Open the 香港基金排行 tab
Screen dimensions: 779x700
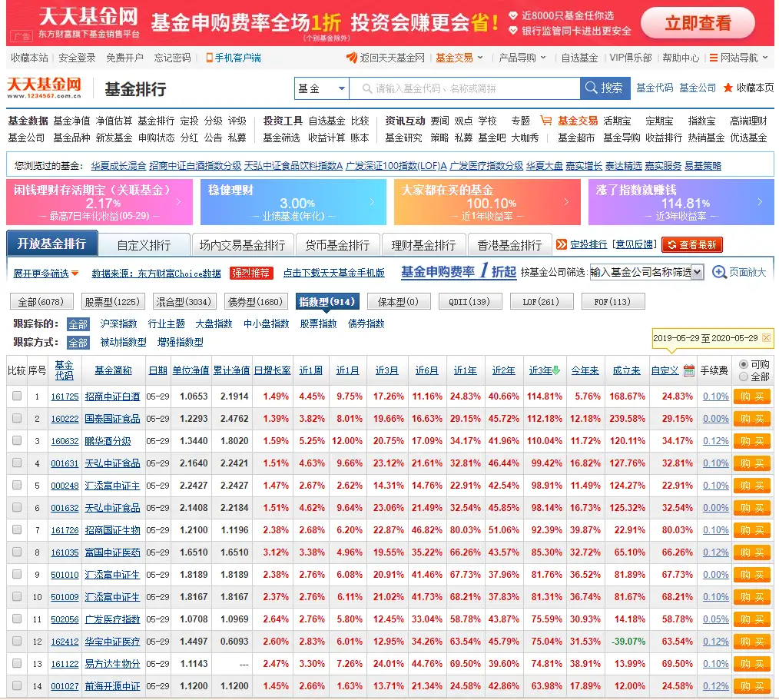(509, 245)
